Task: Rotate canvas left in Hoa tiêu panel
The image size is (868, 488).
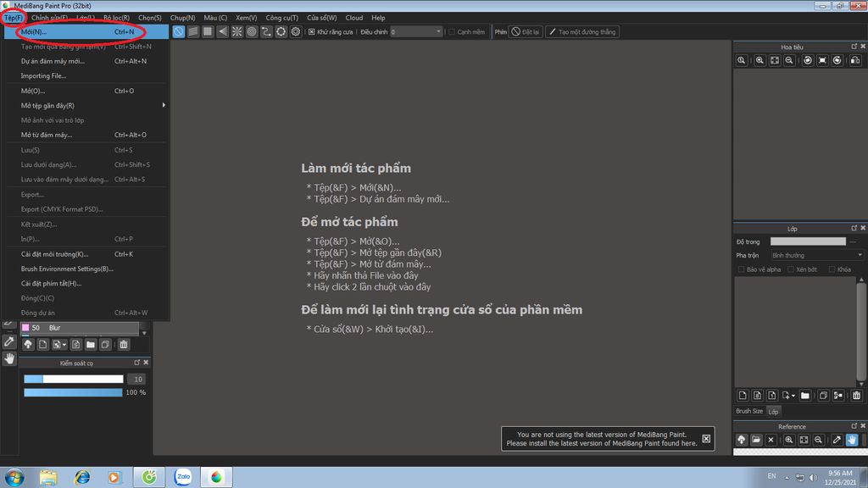Action: [808, 60]
